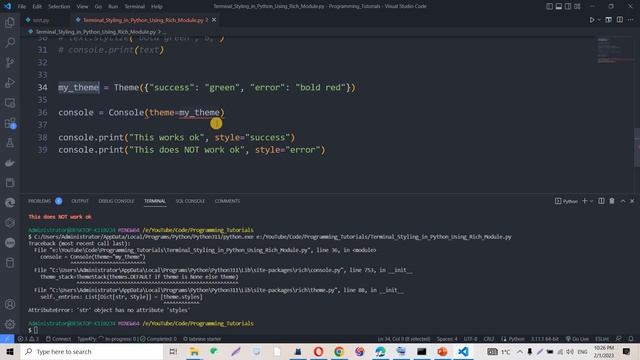Click the Windows taskbar search box
Image resolution: width=640 pixels, height=360 pixels.
(x=92, y=351)
